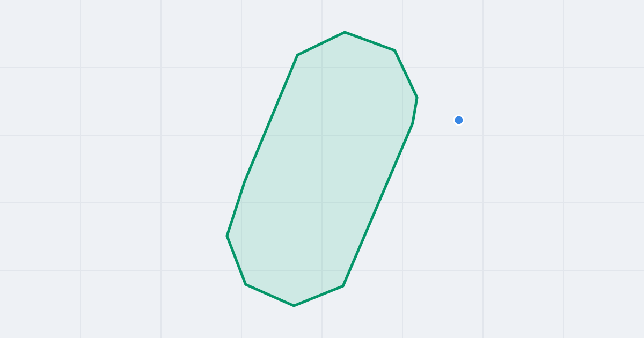The height and width of the screenshot is (338, 644).
Task: Pick the leftmost vertex of the green polygon
Action: 227,236
